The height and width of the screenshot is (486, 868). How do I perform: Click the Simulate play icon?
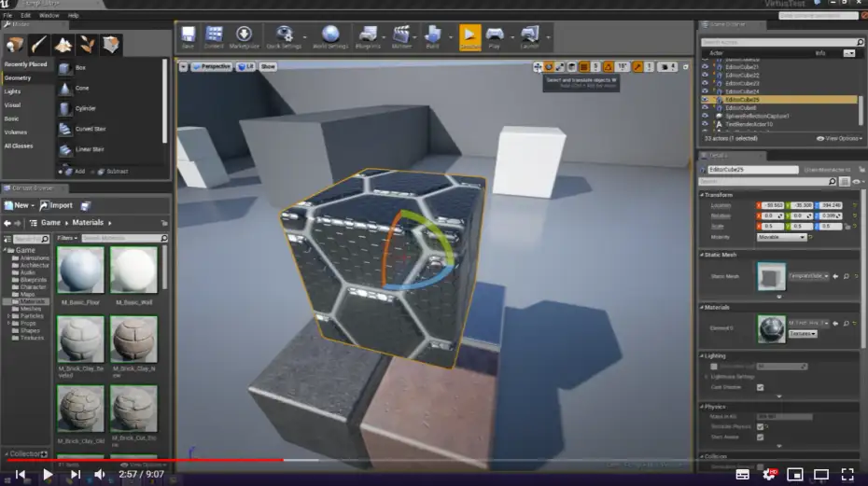[x=470, y=37]
